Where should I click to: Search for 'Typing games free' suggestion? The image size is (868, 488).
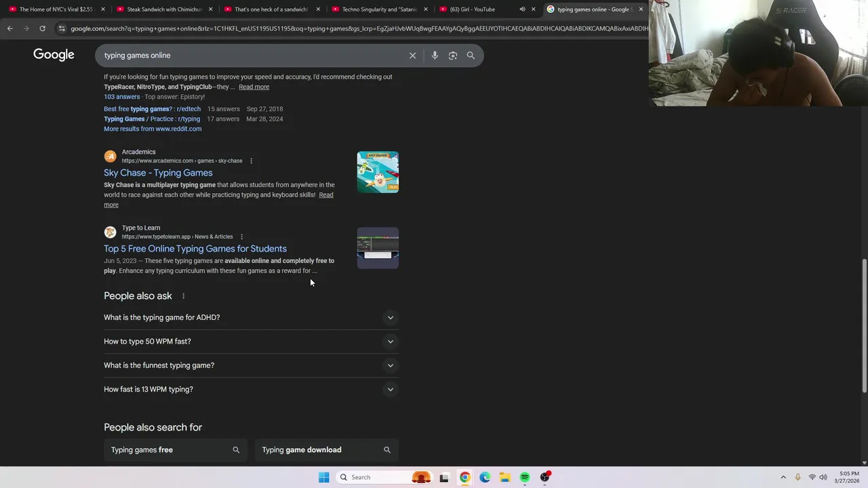pyautogui.click(x=176, y=450)
